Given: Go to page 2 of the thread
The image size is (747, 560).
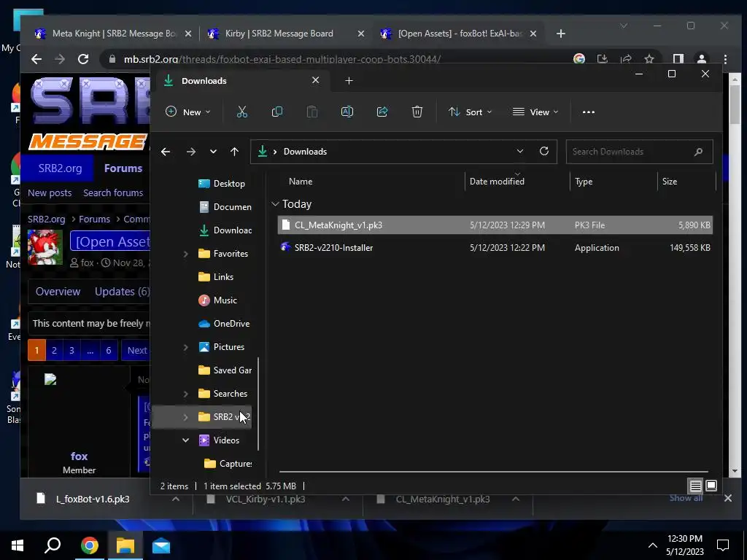Looking at the screenshot, I should point(54,351).
